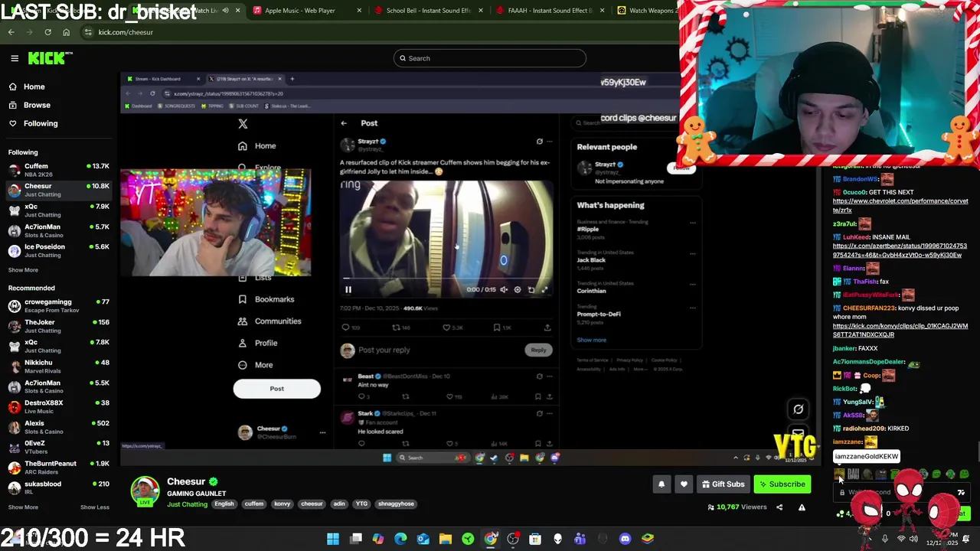
Task: Click Gift Subs button
Action: pyautogui.click(x=723, y=484)
